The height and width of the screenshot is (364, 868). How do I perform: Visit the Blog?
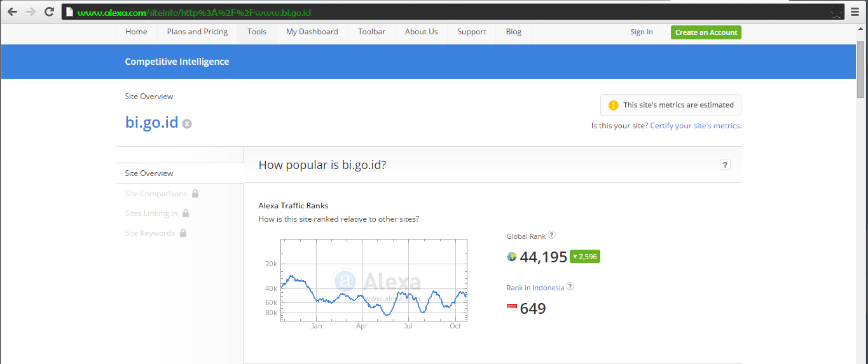click(514, 32)
